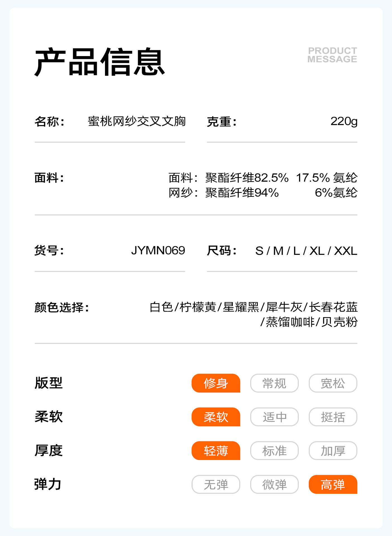Click the 产品信息 heading
Image resolution: width=392 pixels, height=536 pixels.
click(100, 62)
